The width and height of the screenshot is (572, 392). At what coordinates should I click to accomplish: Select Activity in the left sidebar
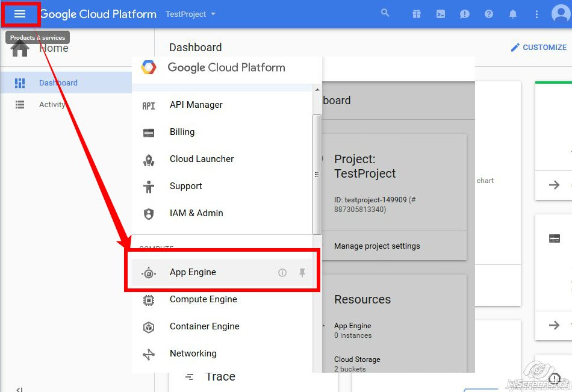pos(52,104)
